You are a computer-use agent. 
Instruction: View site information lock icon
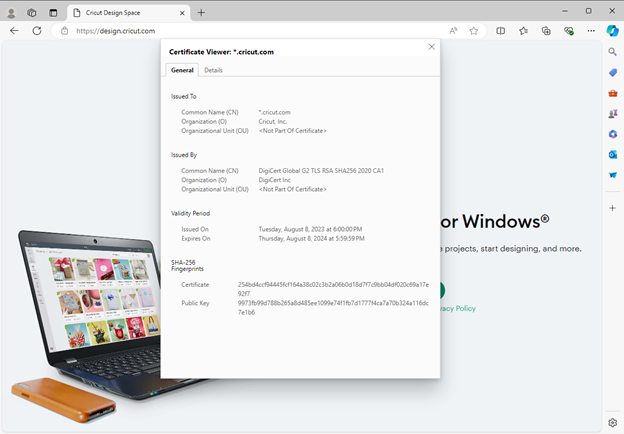pyautogui.click(x=64, y=31)
